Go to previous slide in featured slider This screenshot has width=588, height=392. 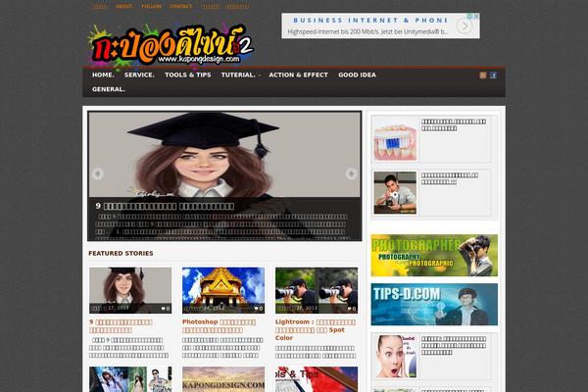click(x=97, y=173)
